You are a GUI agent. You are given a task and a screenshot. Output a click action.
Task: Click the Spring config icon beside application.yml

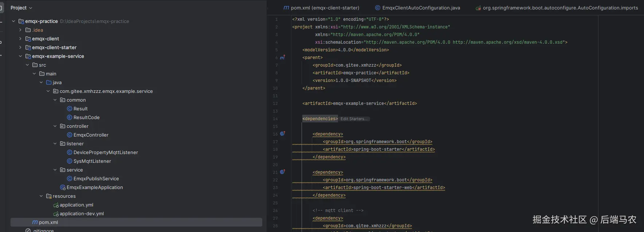56,205
